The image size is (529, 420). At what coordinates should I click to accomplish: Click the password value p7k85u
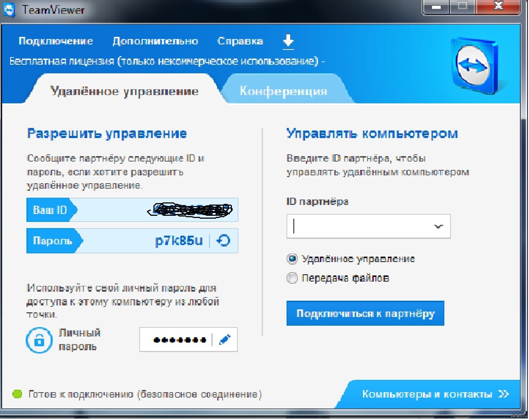[179, 240]
